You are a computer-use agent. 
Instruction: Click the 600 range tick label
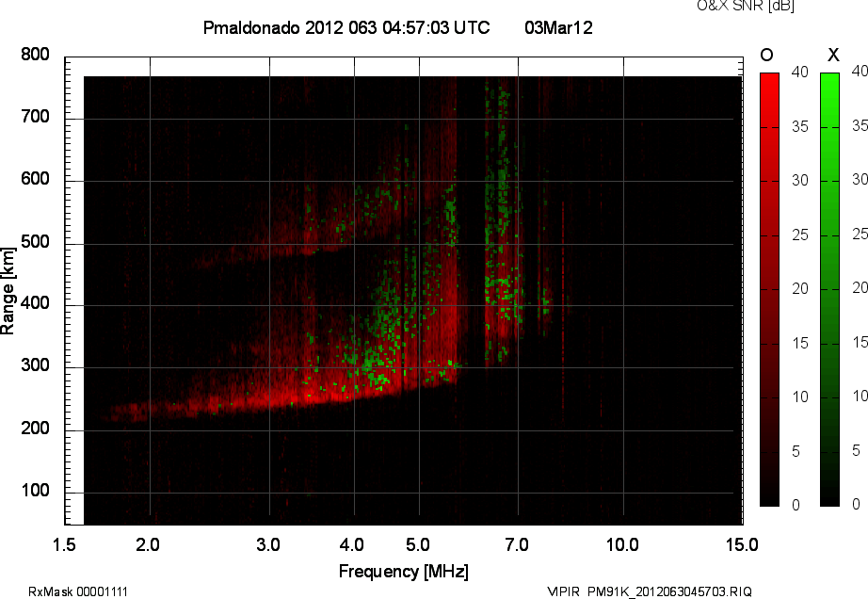coord(35,179)
